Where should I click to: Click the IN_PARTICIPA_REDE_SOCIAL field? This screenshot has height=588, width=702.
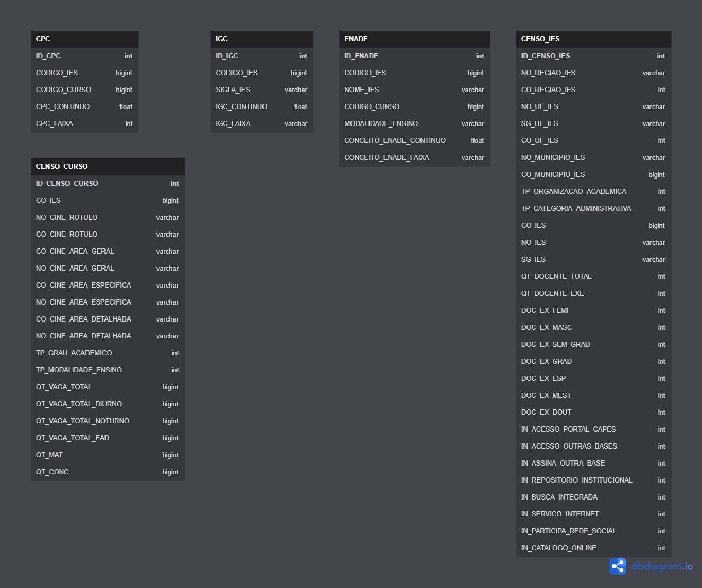pyautogui.click(x=594, y=531)
